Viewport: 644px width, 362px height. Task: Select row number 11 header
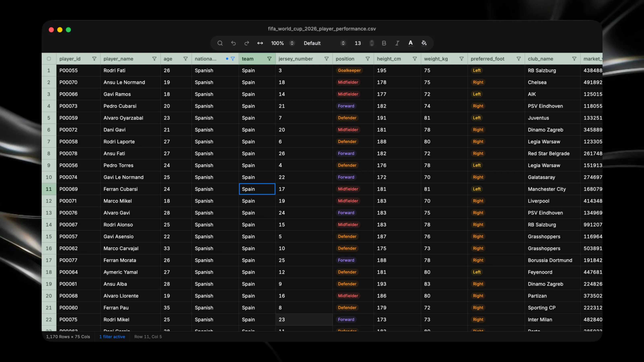coord(49,189)
